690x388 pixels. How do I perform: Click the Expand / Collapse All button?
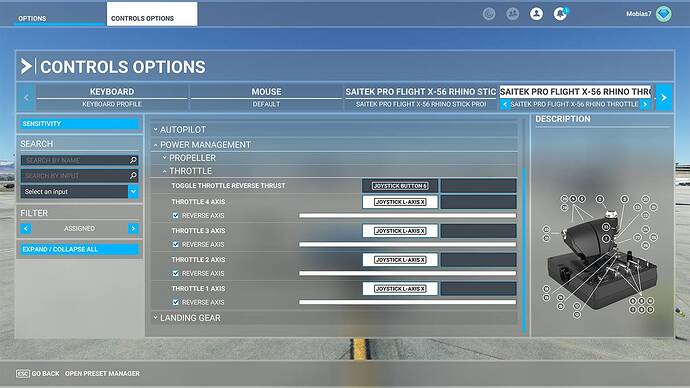click(x=79, y=249)
